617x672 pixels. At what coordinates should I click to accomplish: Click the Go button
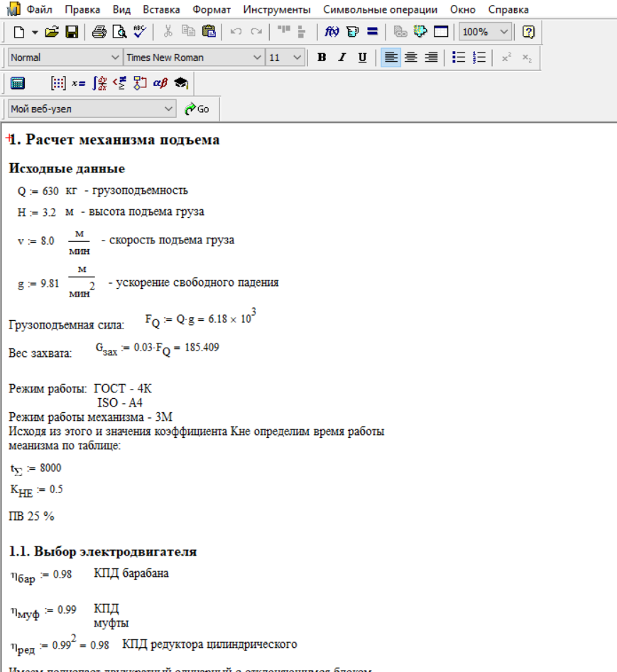[x=197, y=109]
